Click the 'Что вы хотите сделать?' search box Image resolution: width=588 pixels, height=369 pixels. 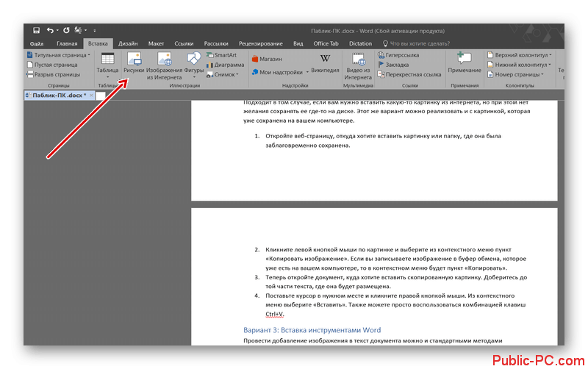416,43
